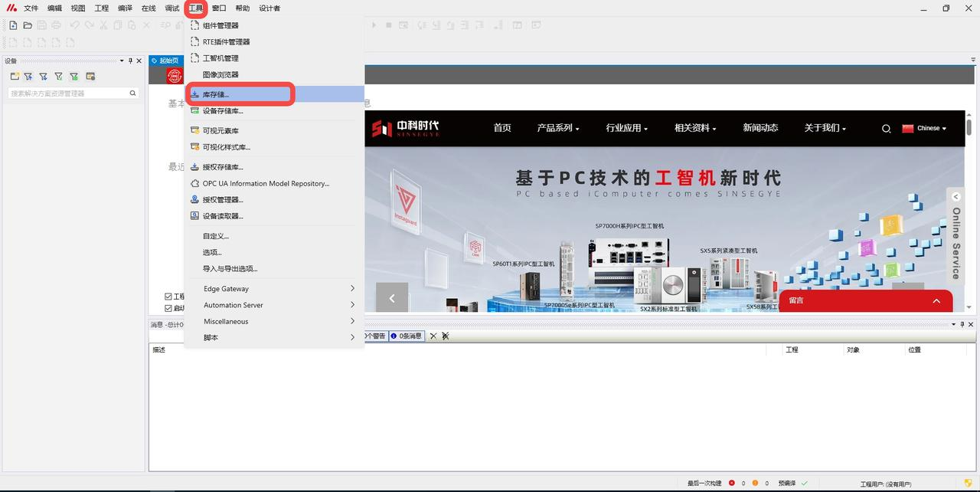Screen dimensions: 980x492
Task: Click the shield icon in the status bar
Action: pyautogui.click(x=968, y=483)
